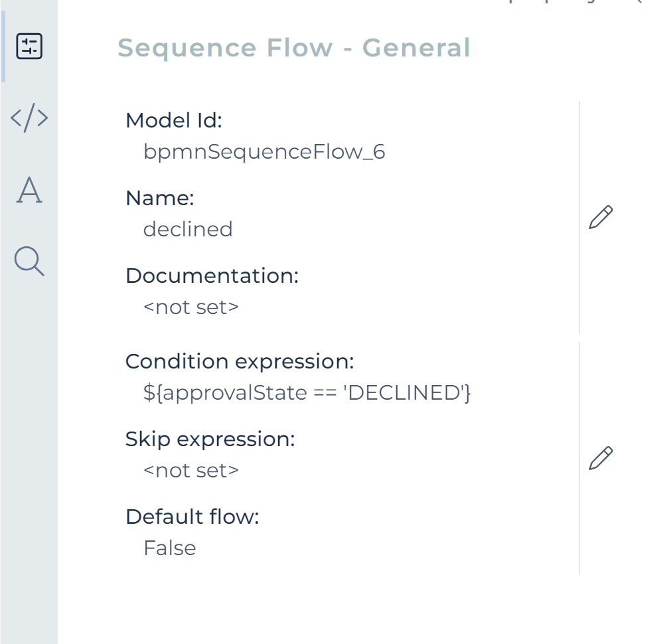Click the Sequence Flow - General heading
This screenshot has width=667, height=644.
point(295,47)
